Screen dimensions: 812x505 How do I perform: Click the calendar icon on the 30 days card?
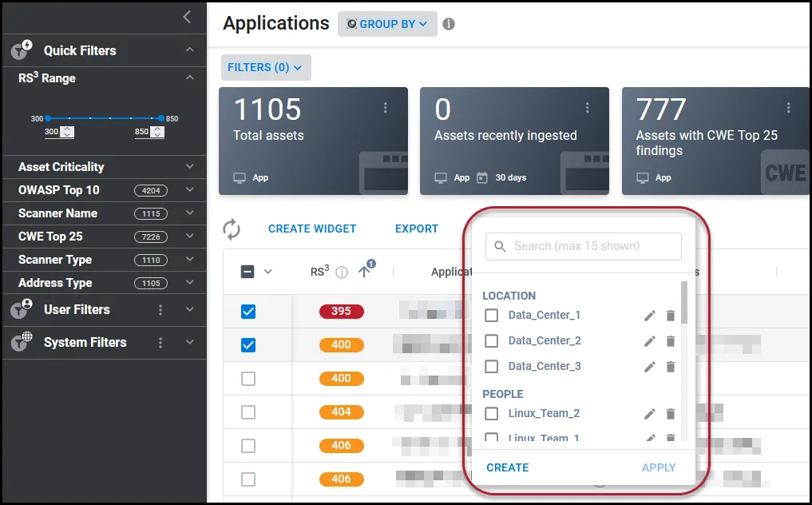tap(482, 178)
